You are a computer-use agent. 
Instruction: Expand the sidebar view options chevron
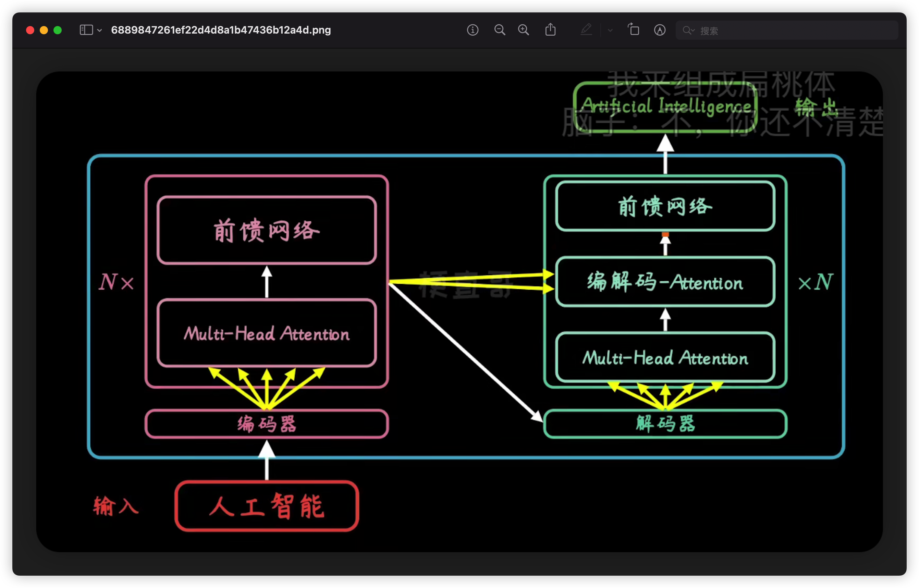(100, 30)
